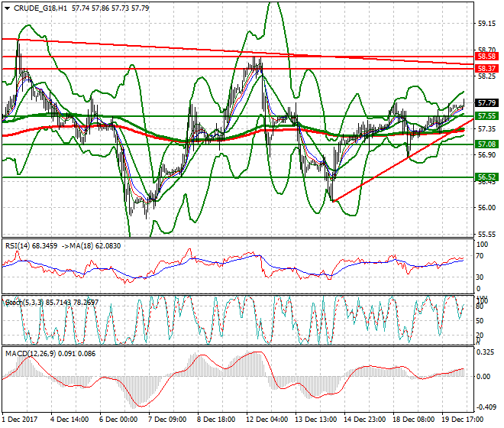504x428 pixels.
Task: Click the 8 Dec 18:00 time axis label
Action: [216, 420]
